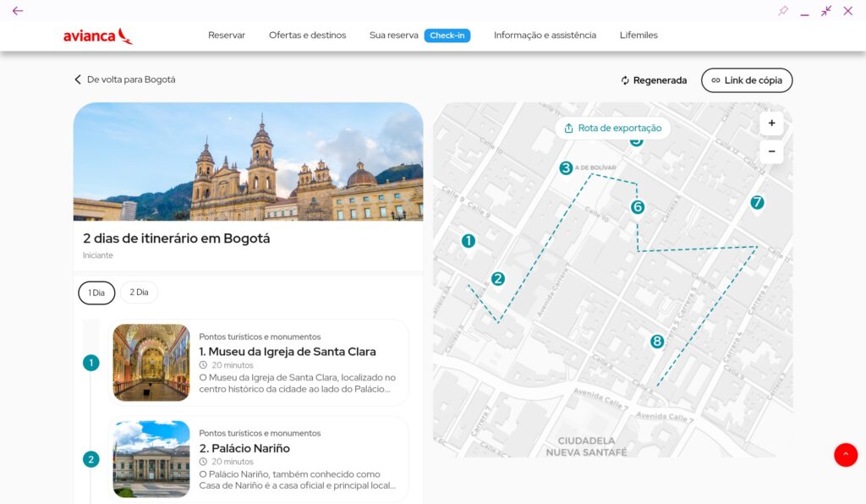Zoom out on the map

[771, 152]
